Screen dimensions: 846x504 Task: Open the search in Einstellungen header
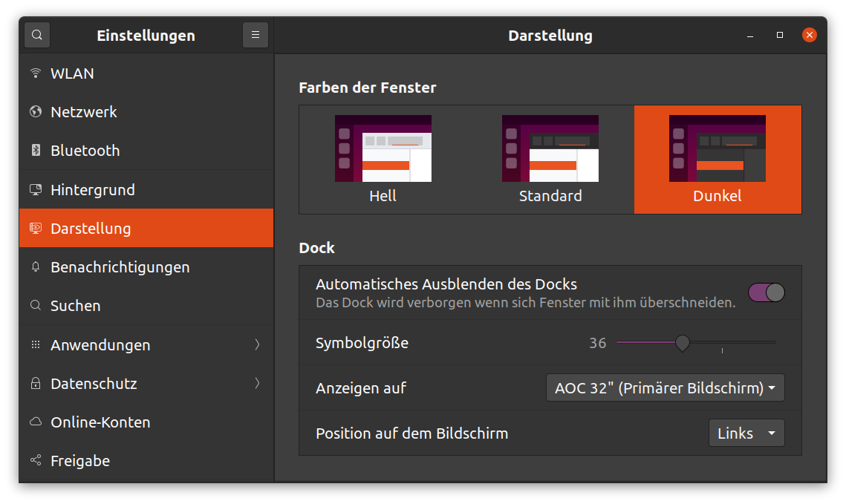coord(36,35)
